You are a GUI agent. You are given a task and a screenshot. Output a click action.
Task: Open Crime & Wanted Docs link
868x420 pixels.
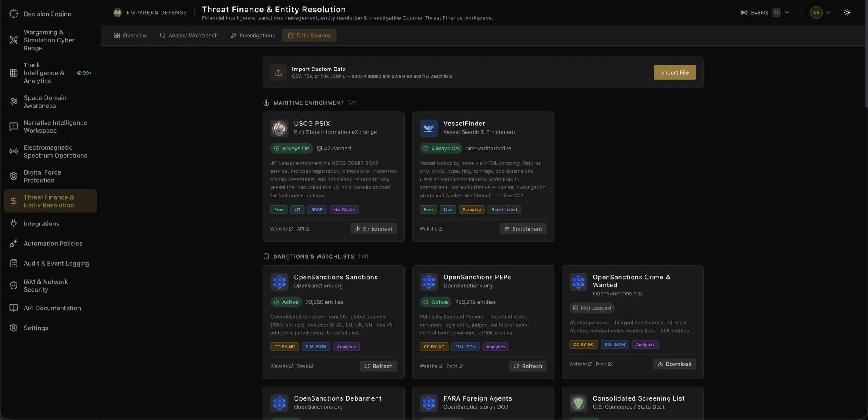604,364
